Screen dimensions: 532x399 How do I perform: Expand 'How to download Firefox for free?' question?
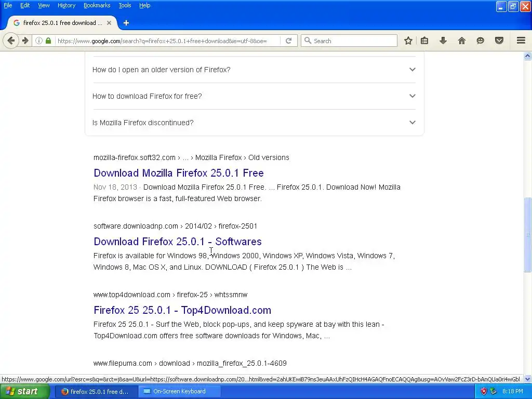(x=254, y=96)
